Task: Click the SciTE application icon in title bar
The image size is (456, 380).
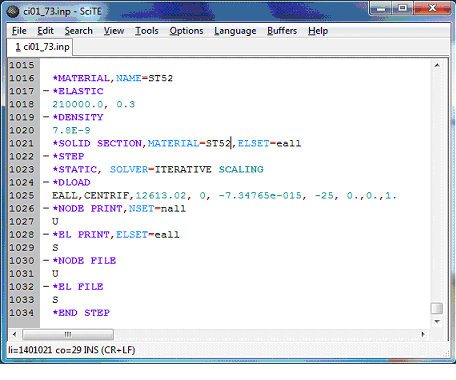Action: [x=13, y=12]
